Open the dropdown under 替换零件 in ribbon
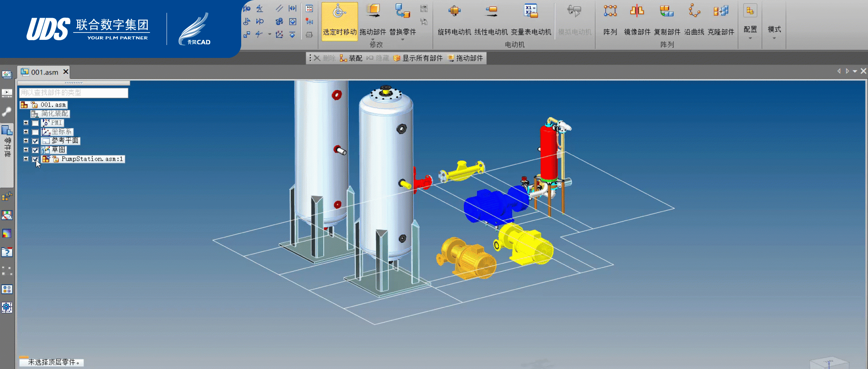Image resolution: width=868 pixels, height=369 pixels. pyautogui.click(x=403, y=39)
